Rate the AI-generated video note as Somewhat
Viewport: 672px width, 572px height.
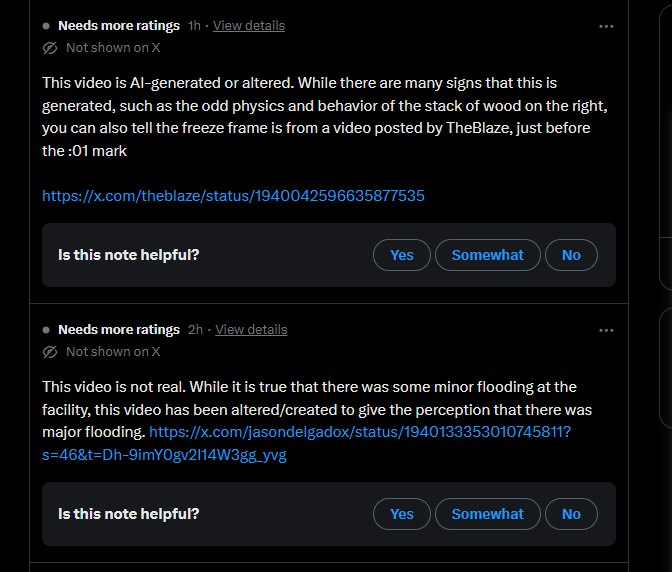[x=488, y=255]
